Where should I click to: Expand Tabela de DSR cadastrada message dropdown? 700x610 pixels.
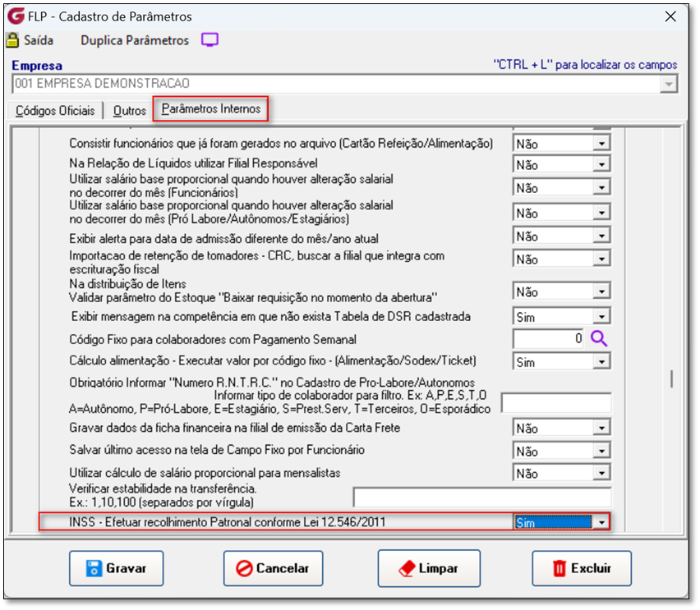point(601,317)
